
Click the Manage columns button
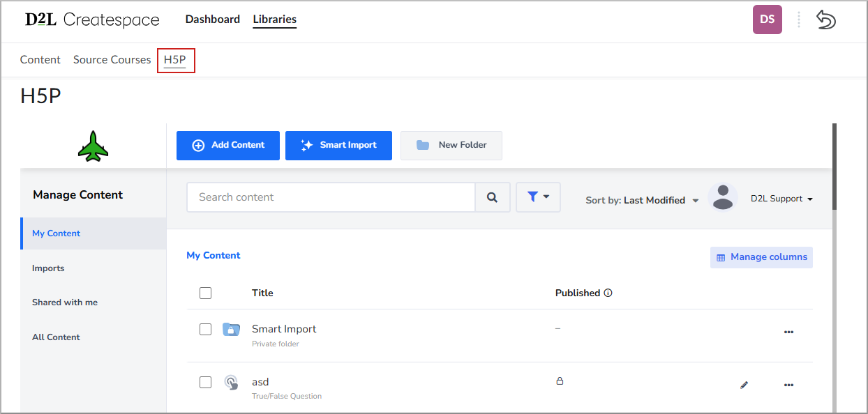point(761,257)
